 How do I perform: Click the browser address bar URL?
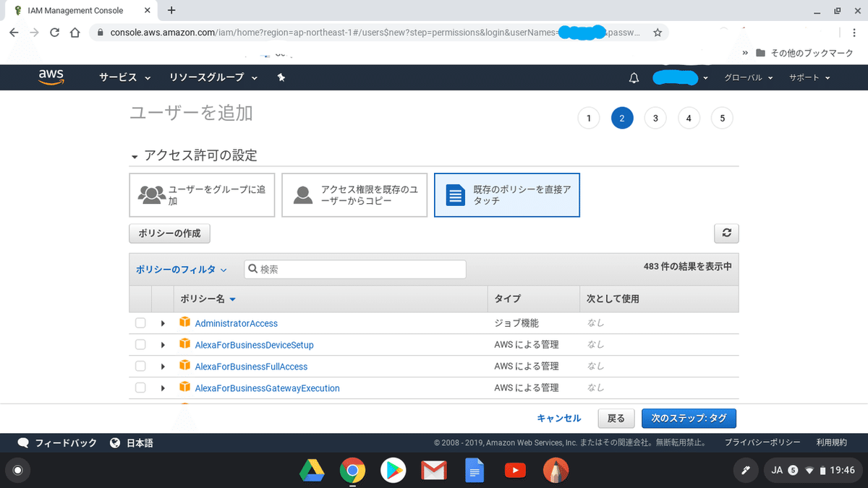point(376,33)
